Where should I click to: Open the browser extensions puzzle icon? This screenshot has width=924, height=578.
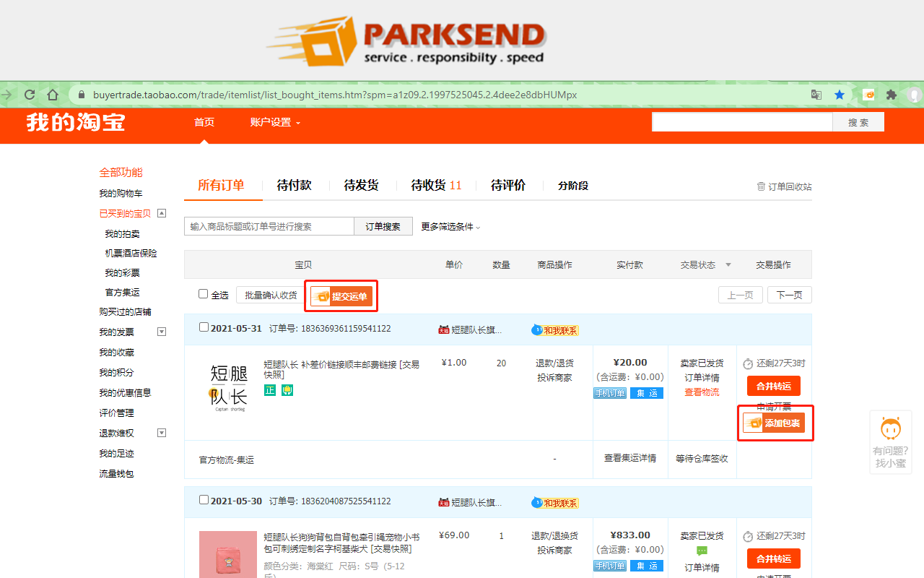[892, 95]
